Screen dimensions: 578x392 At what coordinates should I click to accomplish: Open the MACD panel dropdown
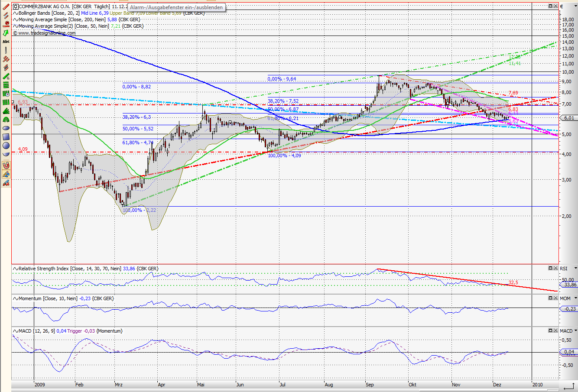[x=575, y=330]
